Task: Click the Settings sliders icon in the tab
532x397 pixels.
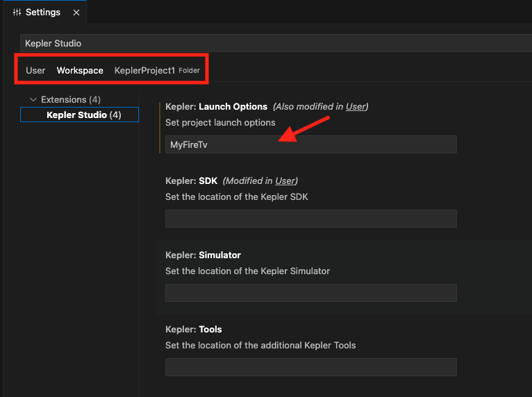Action: click(17, 12)
